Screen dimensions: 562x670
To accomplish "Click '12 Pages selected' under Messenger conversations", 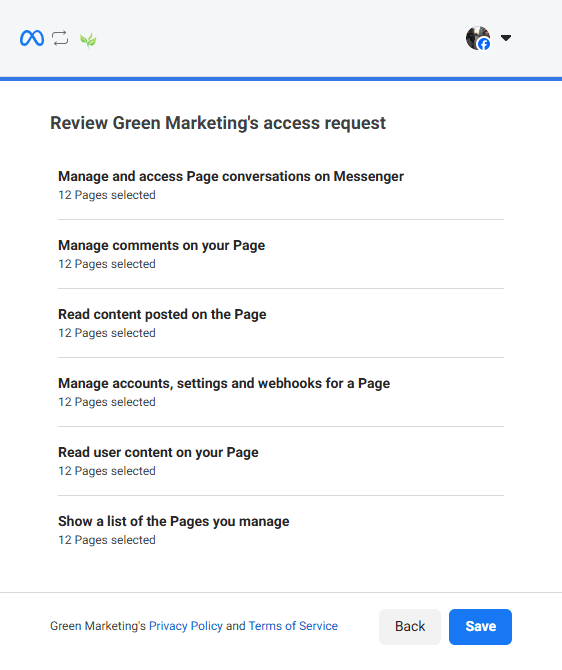I will click(x=107, y=195).
